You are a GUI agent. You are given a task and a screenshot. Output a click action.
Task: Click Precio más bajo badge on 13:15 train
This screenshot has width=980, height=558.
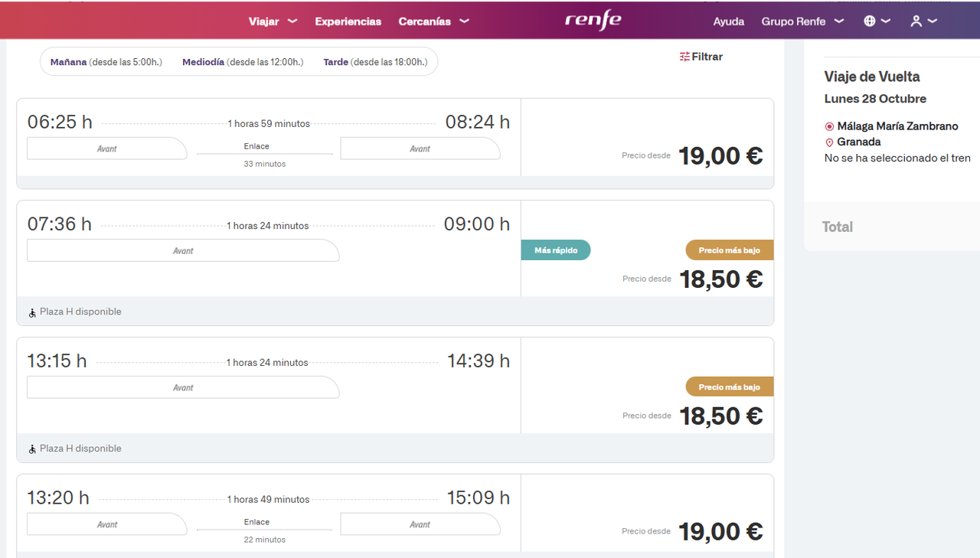click(x=729, y=387)
